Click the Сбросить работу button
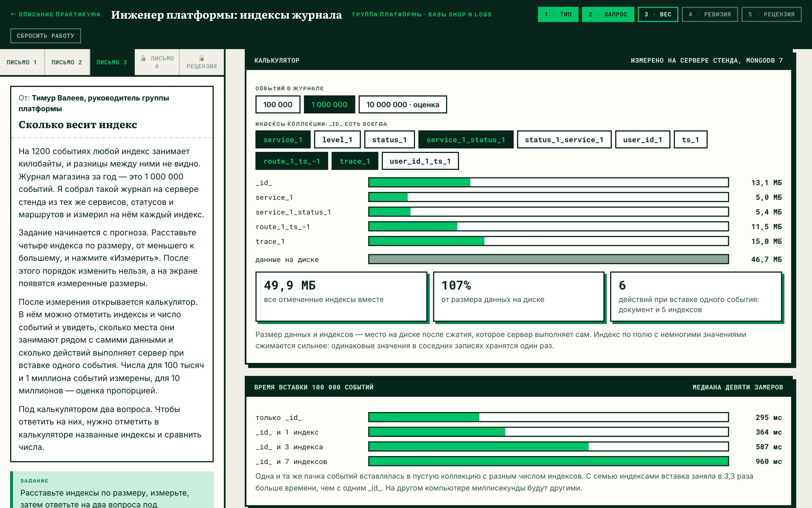This screenshot has width=812, height=508. coord(46,36)
